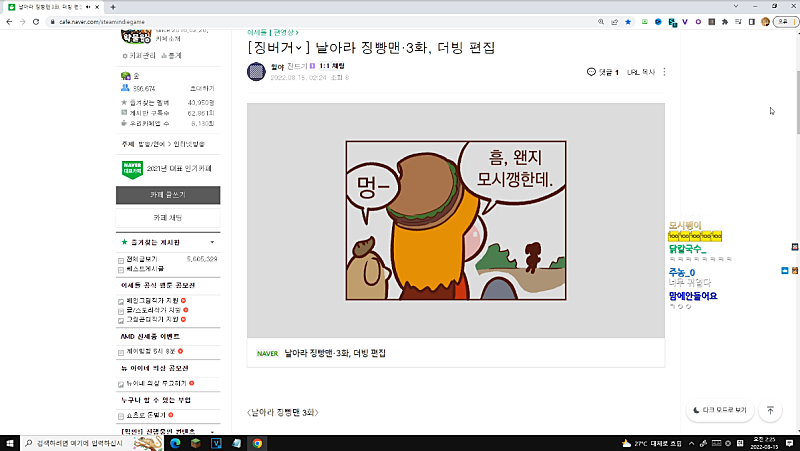Open the 통계 statistics link
This screenshot has height=451, width=800.
171,55
